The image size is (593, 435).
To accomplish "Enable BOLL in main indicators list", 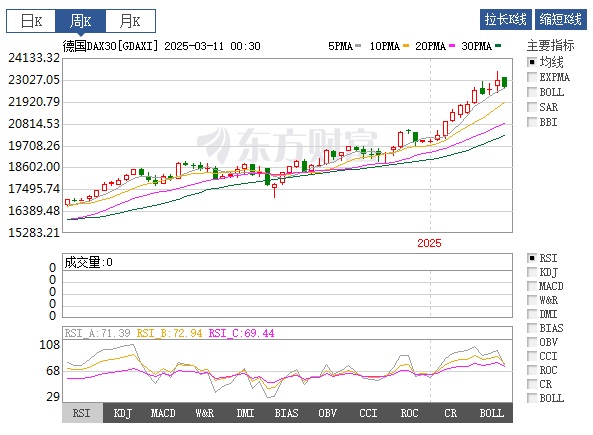I will (x=532, y=92).
